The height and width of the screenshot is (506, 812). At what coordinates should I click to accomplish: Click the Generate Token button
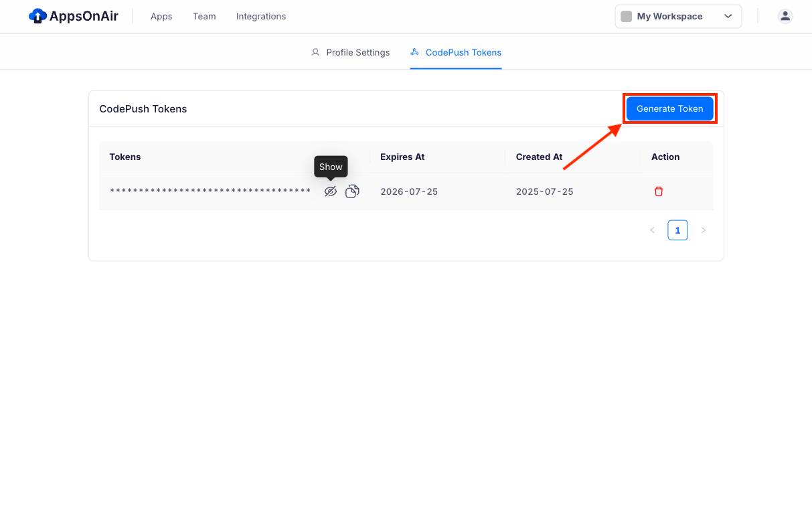click(x=670, y=108)
